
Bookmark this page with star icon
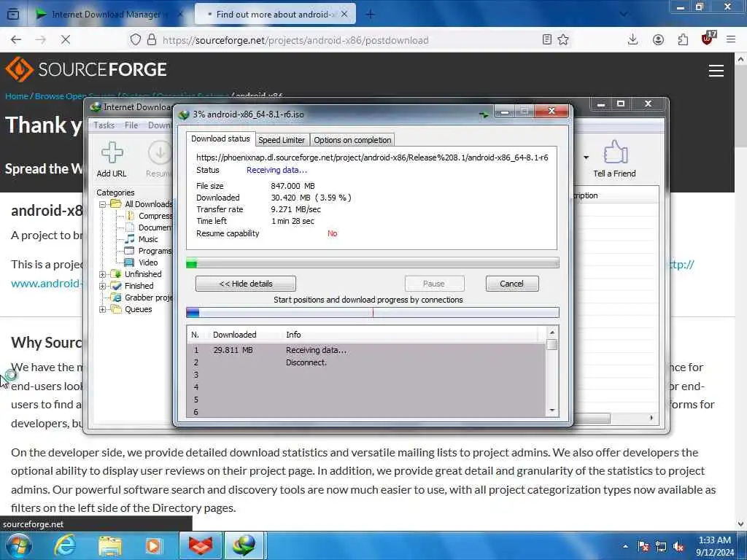coord(563,39)
